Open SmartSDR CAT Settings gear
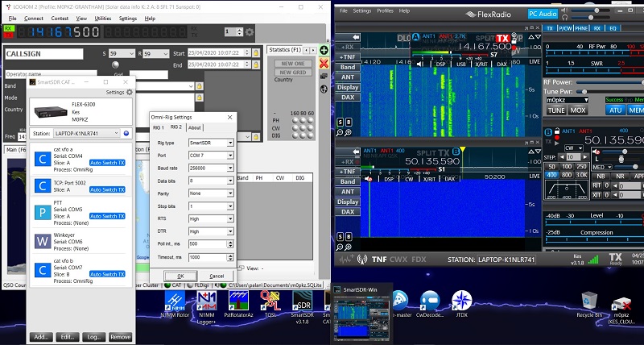 (130, 92)
